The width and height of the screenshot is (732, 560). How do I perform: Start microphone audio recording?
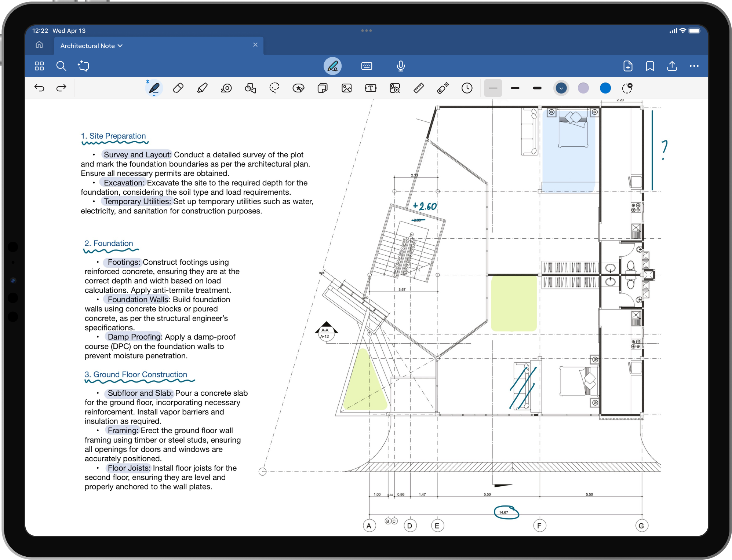click(401, 66)
